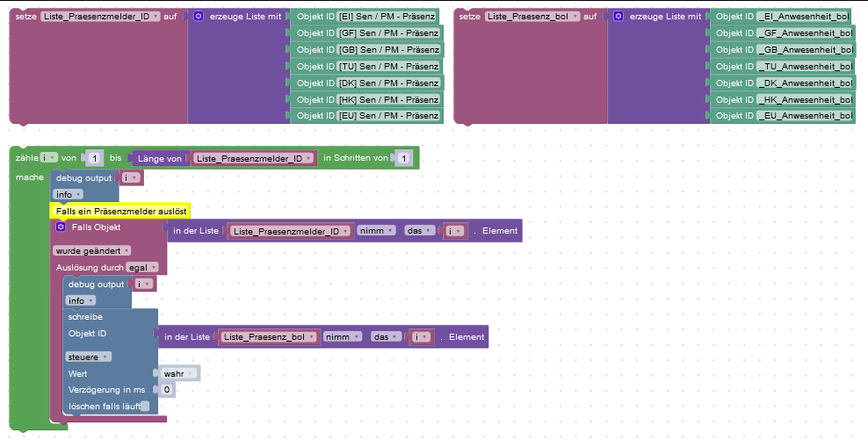Open the 'steuere' dropdown
The width and height of the screenshot is (868, 440).
pyautogui.click(x=88, y=357)
